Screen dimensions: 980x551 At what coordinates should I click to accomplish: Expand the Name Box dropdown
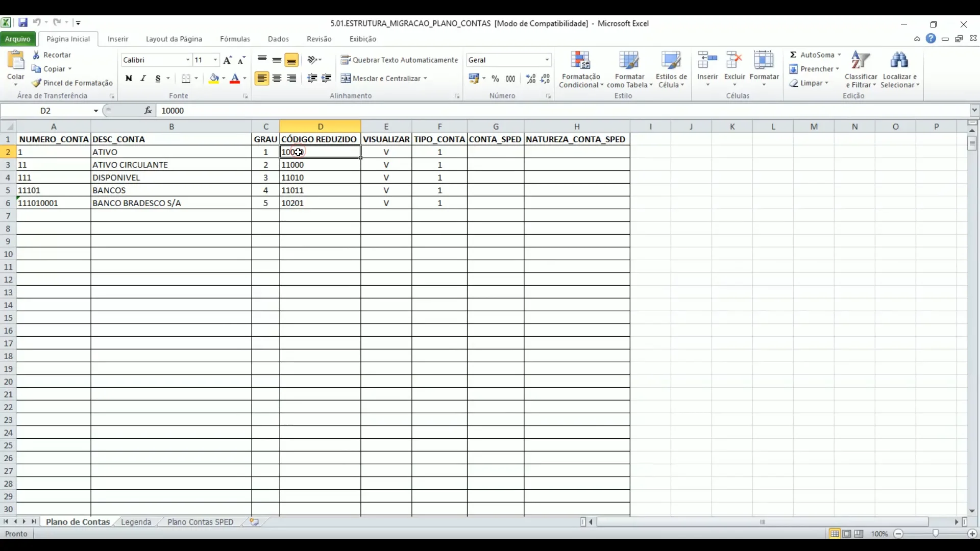click(x=95, y=111)
